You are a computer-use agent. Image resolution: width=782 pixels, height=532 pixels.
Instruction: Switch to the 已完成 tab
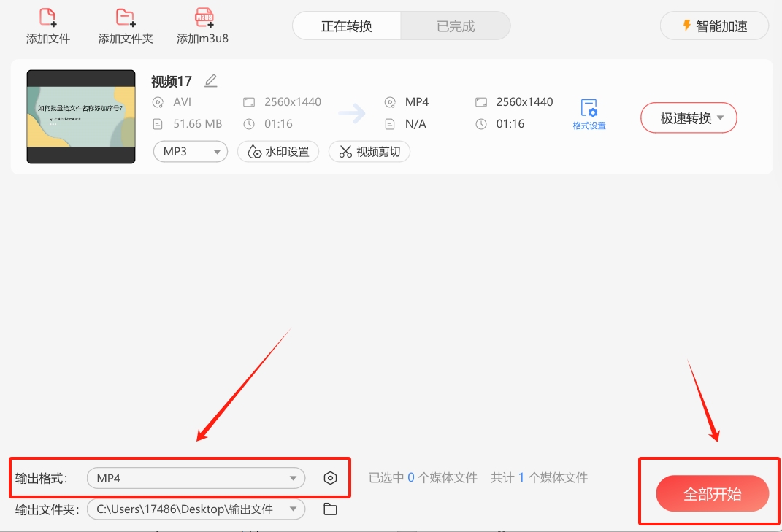click(x=455, y=25)
